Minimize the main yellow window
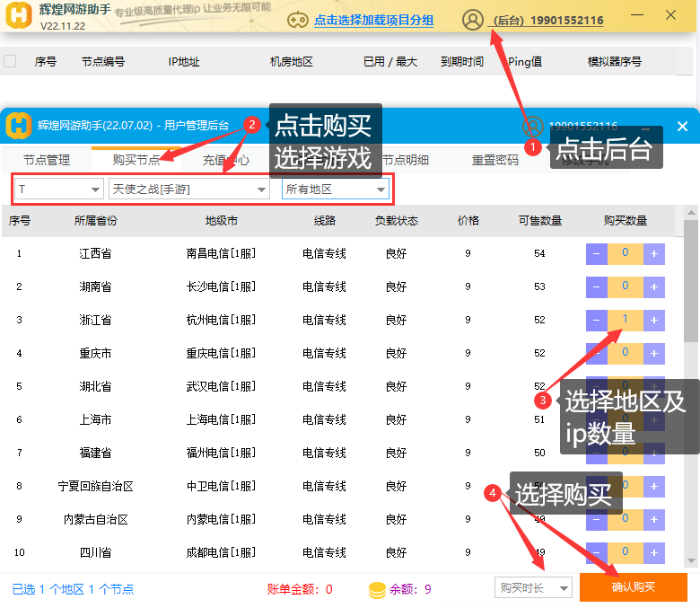700x608 pixels. point(637,15)
